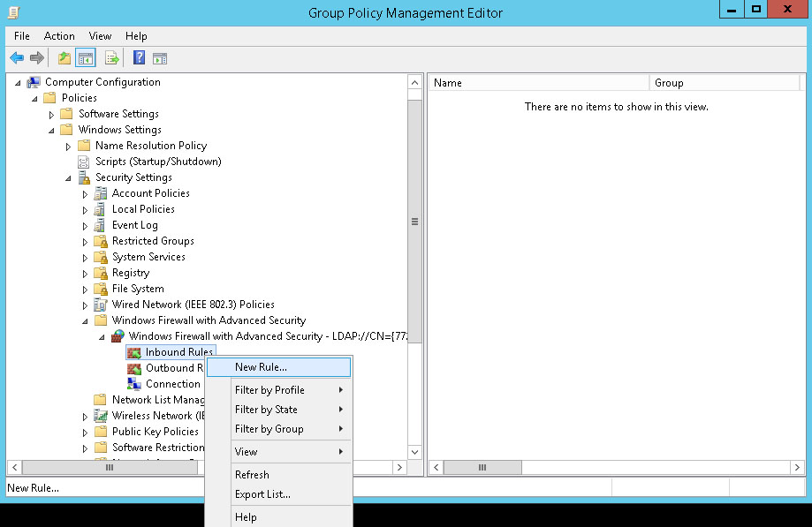The width and height of the screenshot is (812, 527).
Task: Collapse the Security Settings node
Action: point(69,178)
